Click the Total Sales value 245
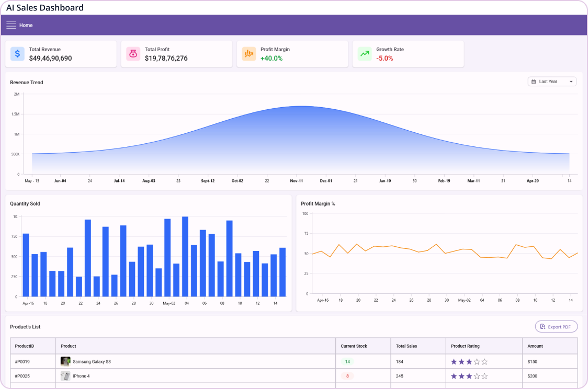 pyautogui.click(x=399, y=376)
